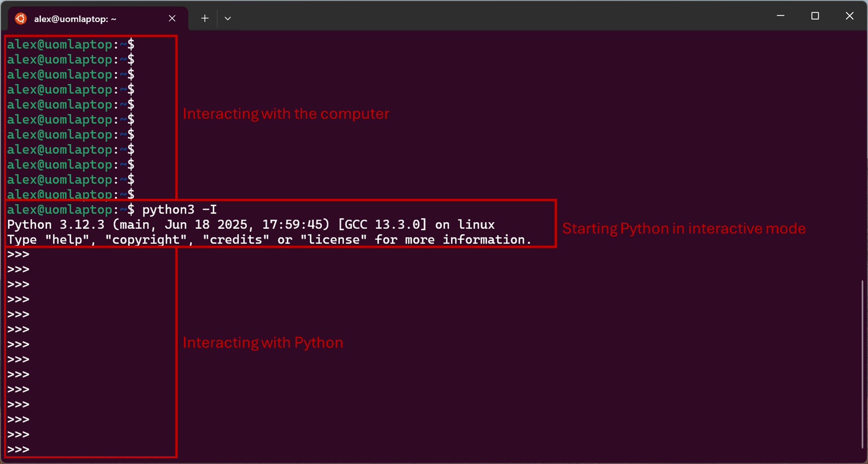868x464 pixels.
Task: Close the alex@uomlaptop tab
Action: [172, 18]
